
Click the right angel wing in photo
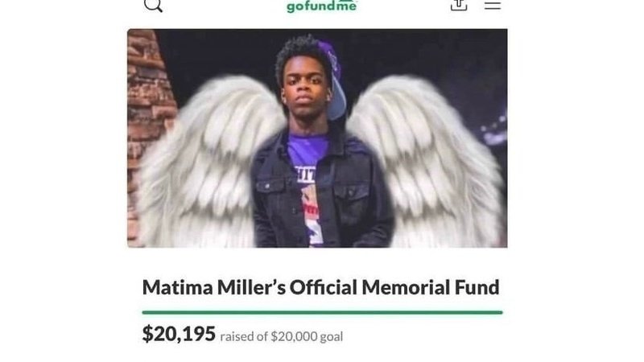coord(427,164)
